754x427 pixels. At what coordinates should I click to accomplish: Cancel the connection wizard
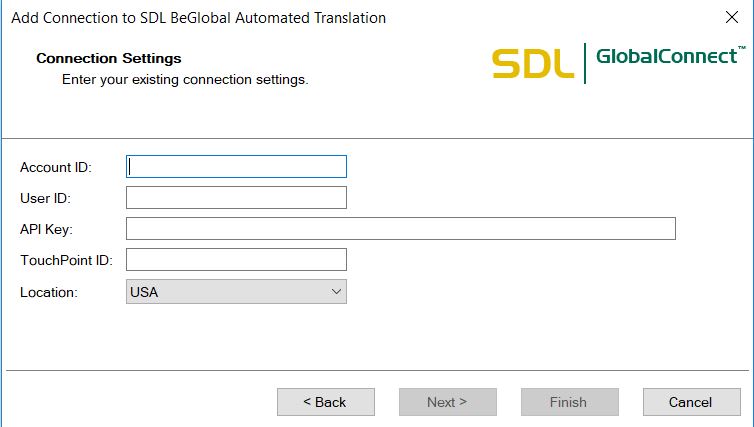(x=690, y=402)
